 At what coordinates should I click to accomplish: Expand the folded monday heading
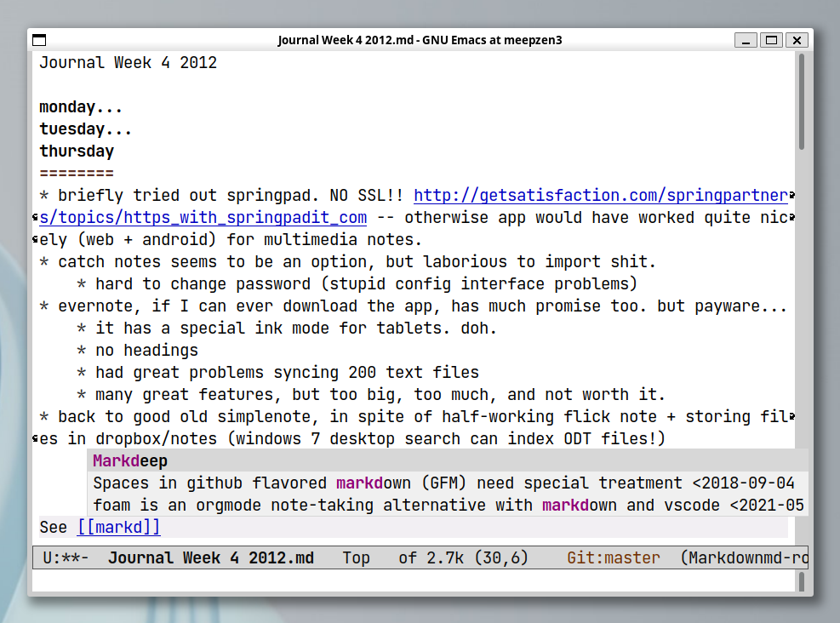(x=81, y=107)
